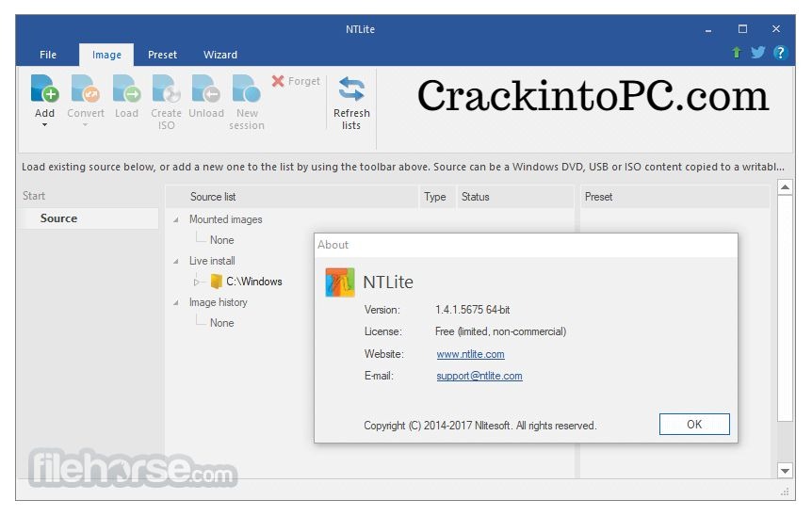Switch to the Preset ribbon tab

click(163, 55)
